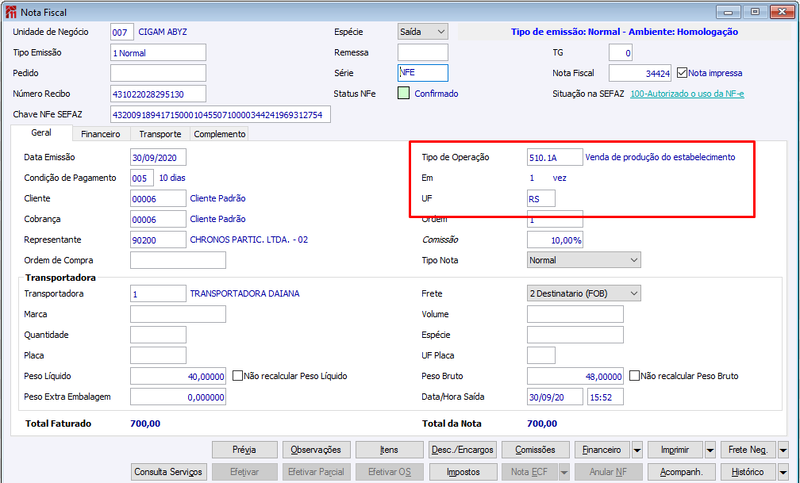Click the Placa field

(x=158, y=355)
